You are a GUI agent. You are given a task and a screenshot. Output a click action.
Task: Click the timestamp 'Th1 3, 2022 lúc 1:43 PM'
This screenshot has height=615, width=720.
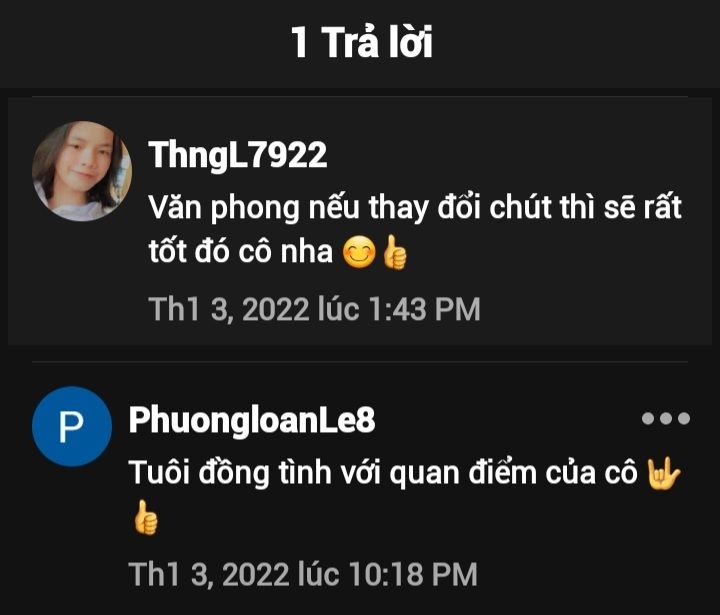tap(315, 309)
